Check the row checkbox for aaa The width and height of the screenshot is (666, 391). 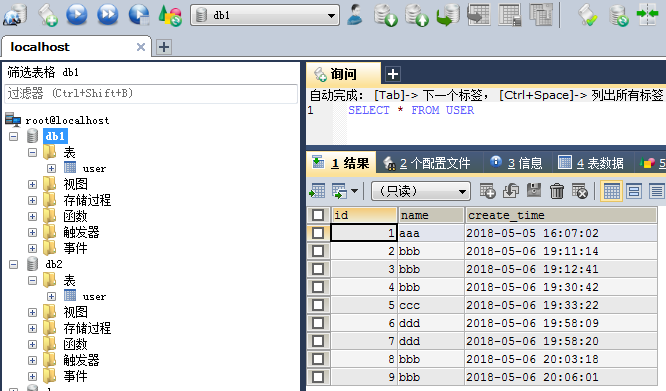coord(318,233)
